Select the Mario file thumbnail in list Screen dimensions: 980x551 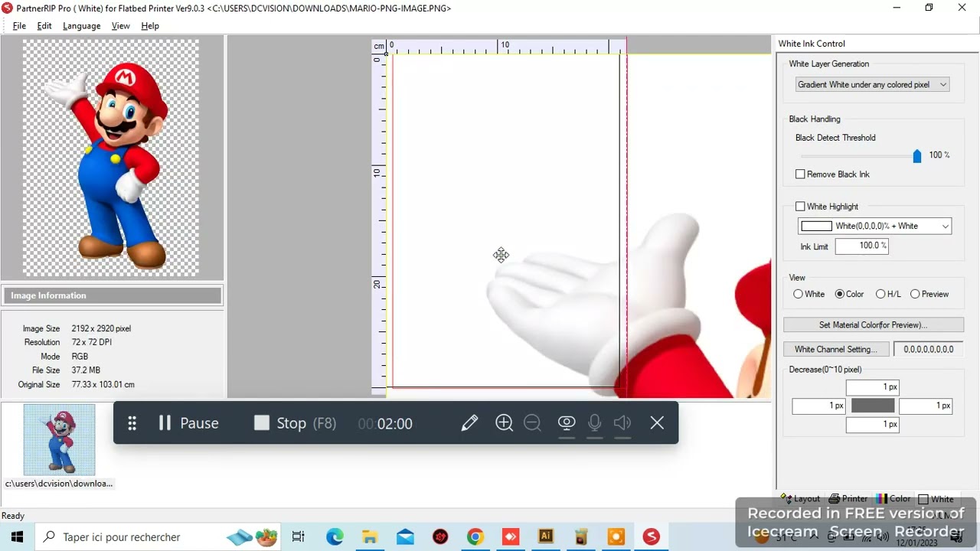[60, 440]
